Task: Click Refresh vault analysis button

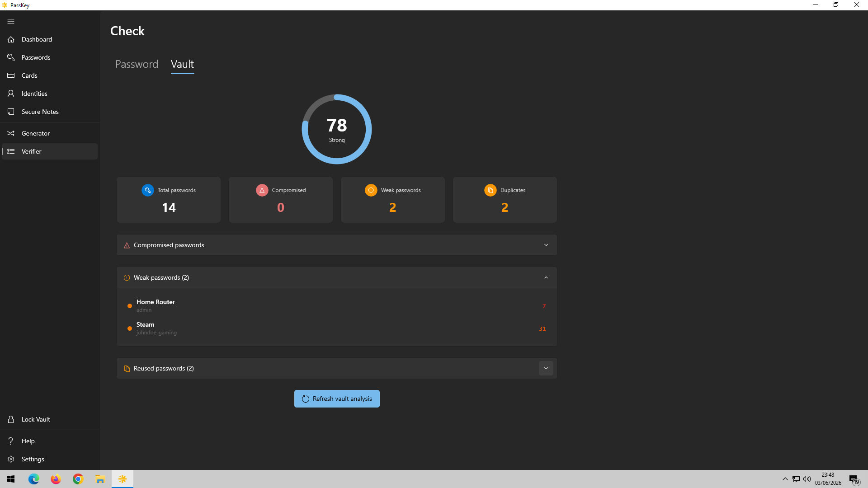Action: pos(337,399)
